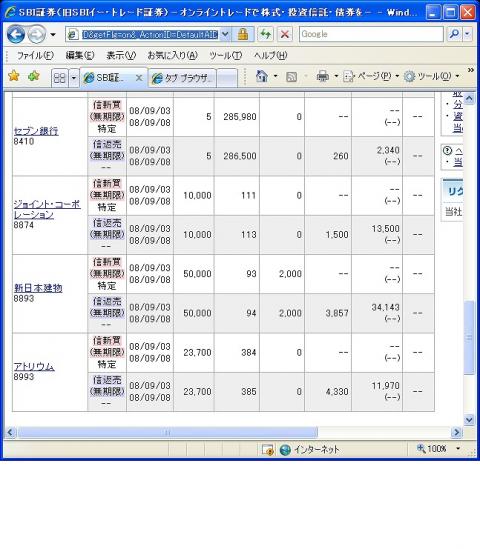Click the horizontal scroll left arrow
This screenshot has height=549, width=480.
pos(11,432)
